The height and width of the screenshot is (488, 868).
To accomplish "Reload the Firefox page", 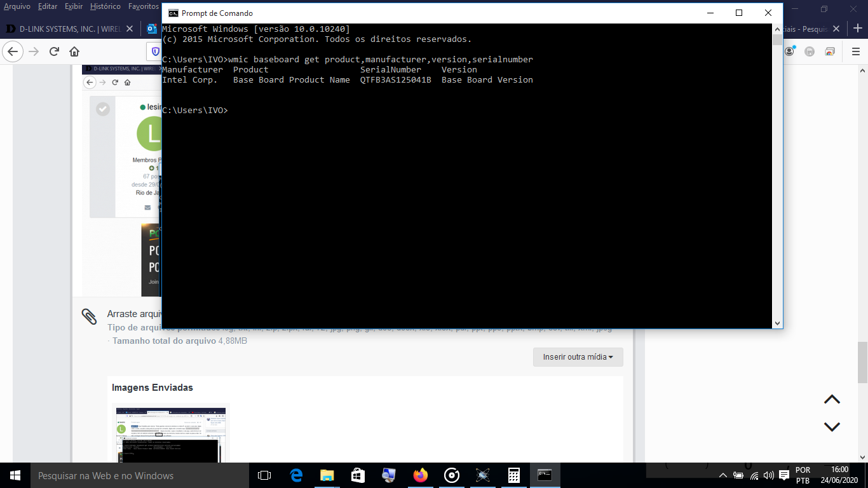I will pyautogui.click(x=55, y=51).
